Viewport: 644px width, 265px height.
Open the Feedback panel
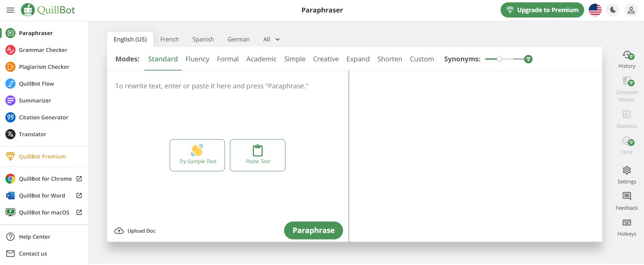pyautogui.click(x=627, y=201)
